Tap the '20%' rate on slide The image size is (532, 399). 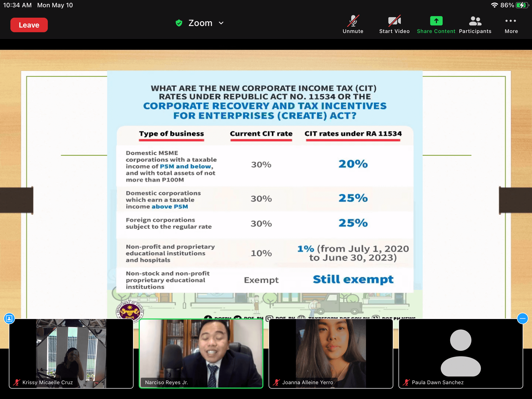pos(353,164)
